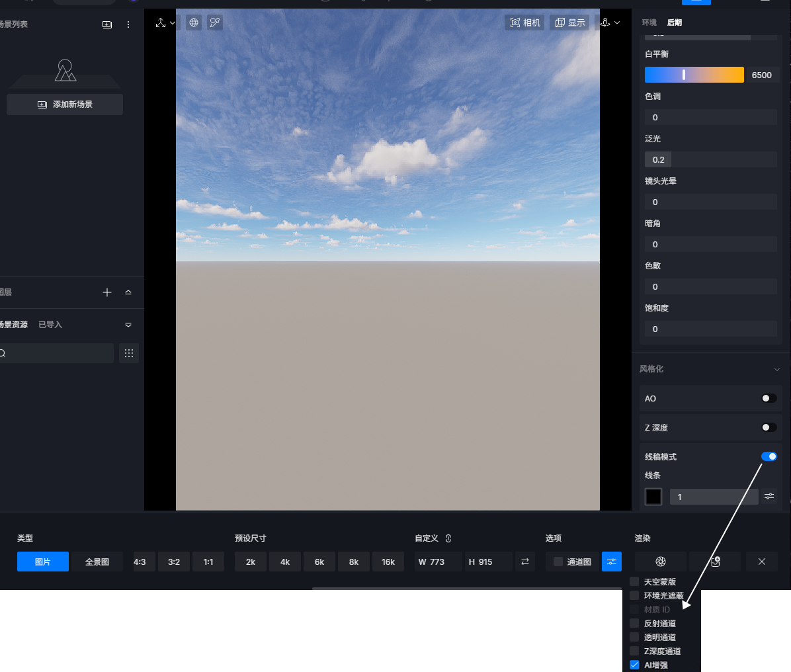Enable the 天空蒙版 checkbox
This screenshot has height=672, width=791.
[634, 581]
